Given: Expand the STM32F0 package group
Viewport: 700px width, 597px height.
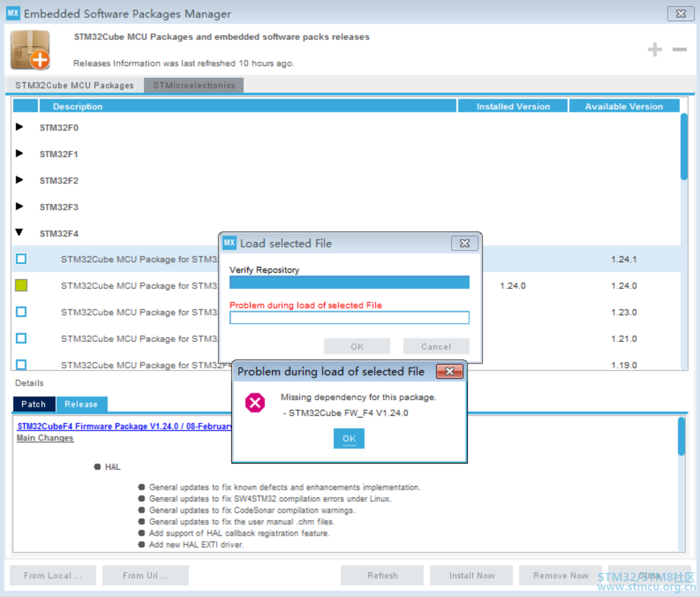Looking at the screenshot, I should (19, 127).
